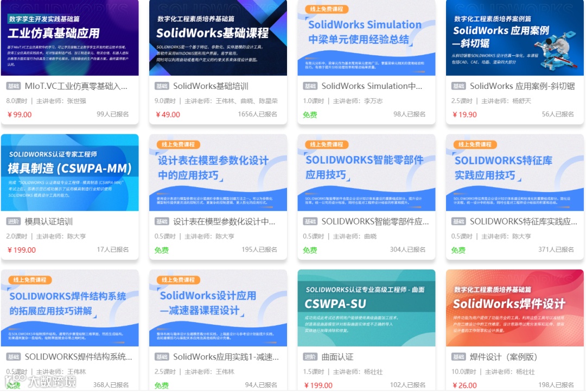This screenshot has height=392, width=586.
Task: Click the 10.0课时 duration text
Action: (x=464, y=372)
